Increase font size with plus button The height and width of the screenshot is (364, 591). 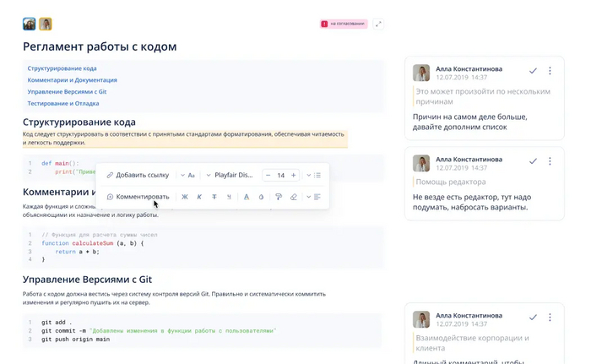tap(293, 175)
